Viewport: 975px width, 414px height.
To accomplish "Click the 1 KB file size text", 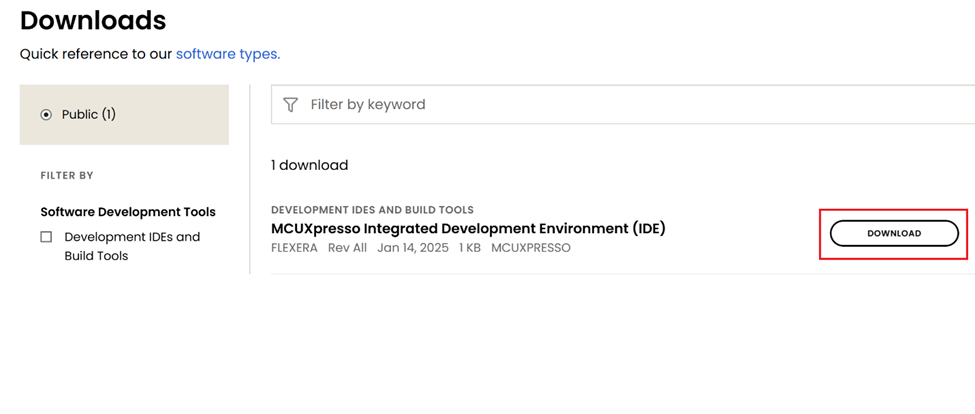I will 470,248.
